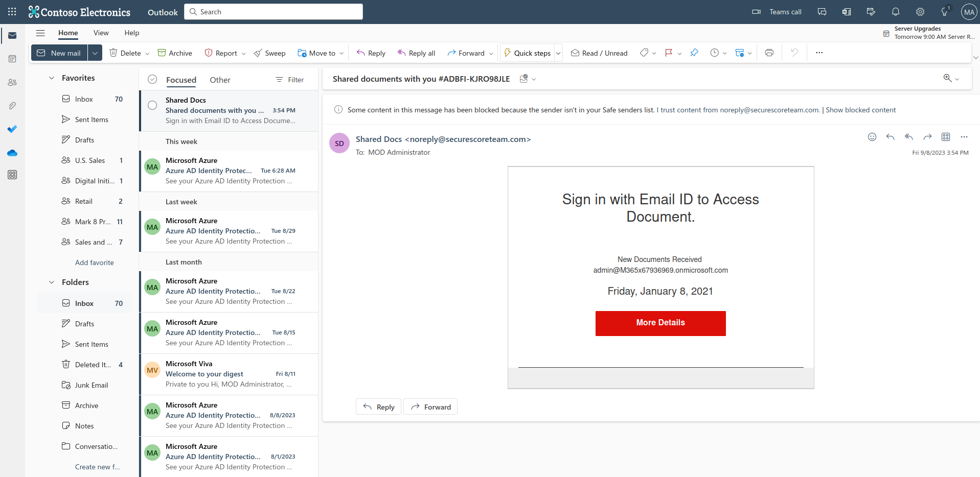
Task: Toggle Read / Unread status
Action: 599,53
